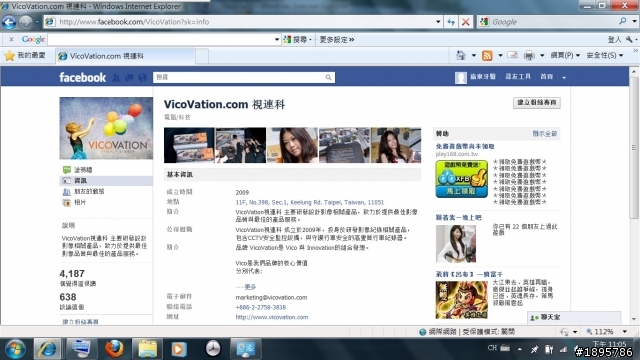Click the Home icon in command bar
This screenshot has width=640, height=360.
tap(461, 55)
